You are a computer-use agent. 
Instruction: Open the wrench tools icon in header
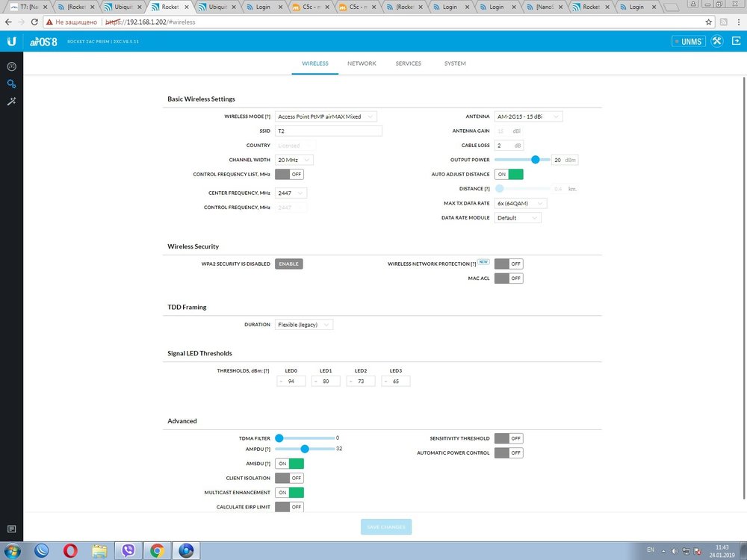(716, 41)
